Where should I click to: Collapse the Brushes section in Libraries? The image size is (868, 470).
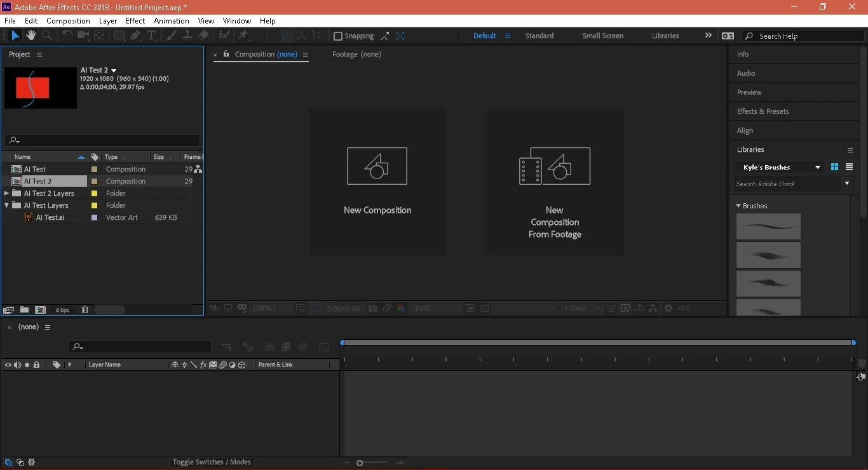pos(738,206)
